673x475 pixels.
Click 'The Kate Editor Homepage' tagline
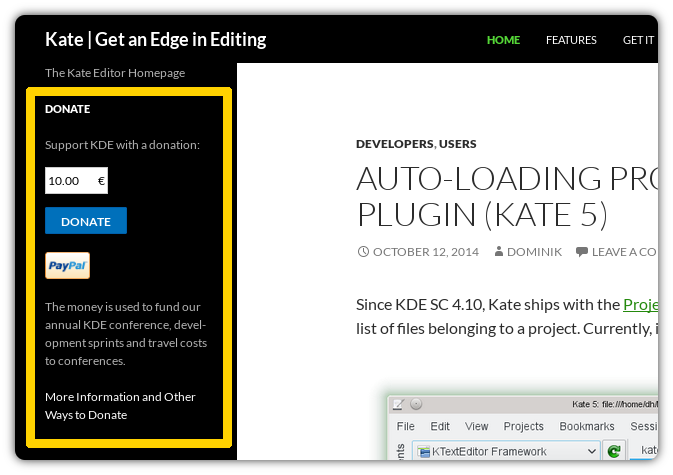coord(115,73)
